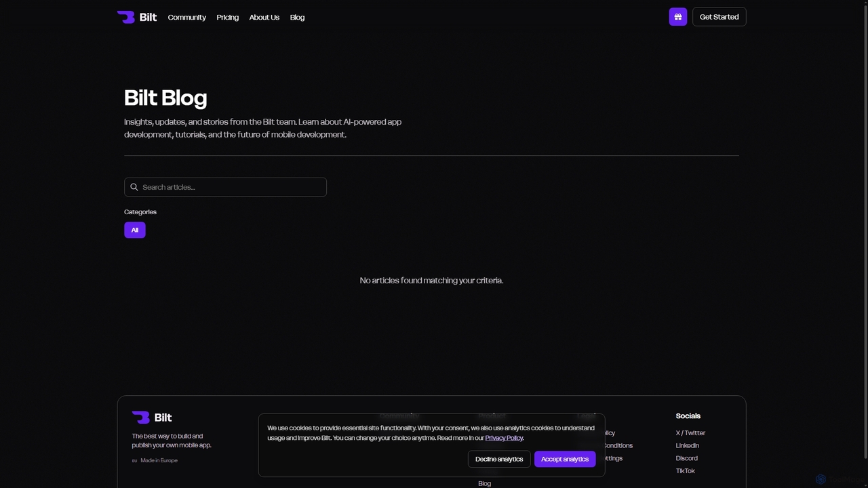Open the TikTok social link
The image size is (868, 488).
click(x=685, y=471)
